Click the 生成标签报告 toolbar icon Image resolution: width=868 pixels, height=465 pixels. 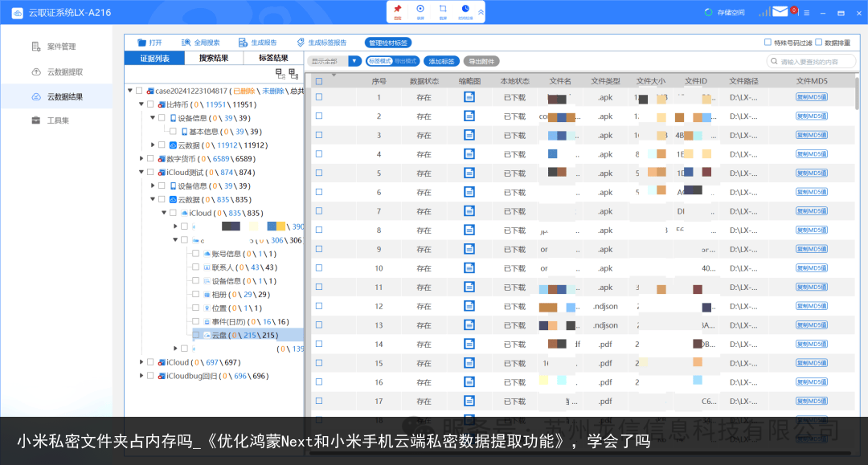[x=301, y=43]
